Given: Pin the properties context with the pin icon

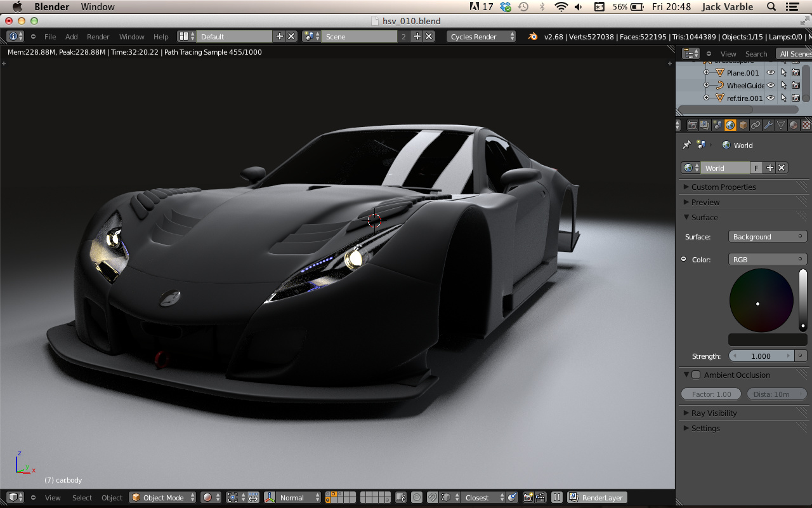Looking at the screenshot, I should [686, 145].
